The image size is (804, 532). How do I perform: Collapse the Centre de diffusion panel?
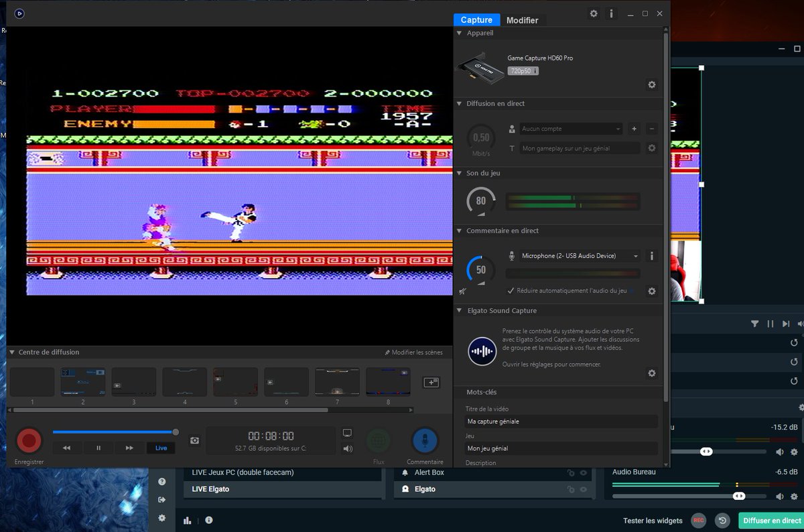[12, 352]
